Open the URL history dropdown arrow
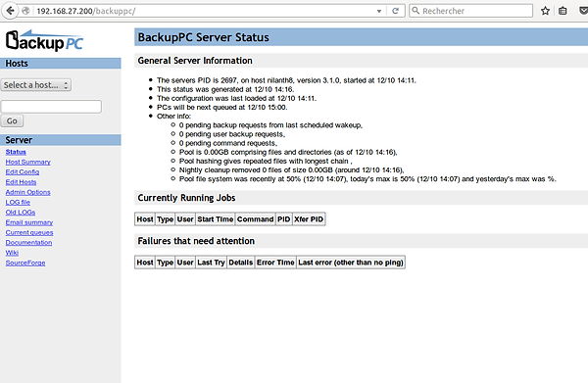This screenshot has height=383, width=588. point(379,11)
